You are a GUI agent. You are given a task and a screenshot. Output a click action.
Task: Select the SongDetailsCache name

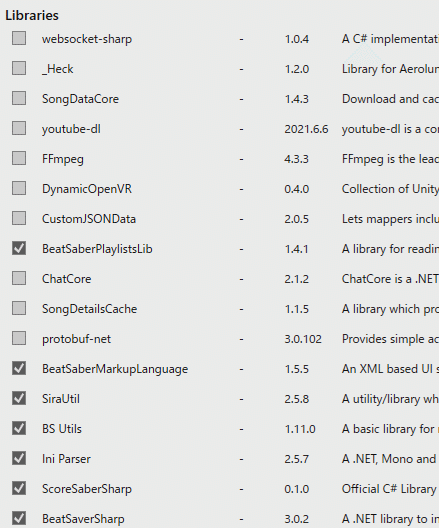(90, 309)
